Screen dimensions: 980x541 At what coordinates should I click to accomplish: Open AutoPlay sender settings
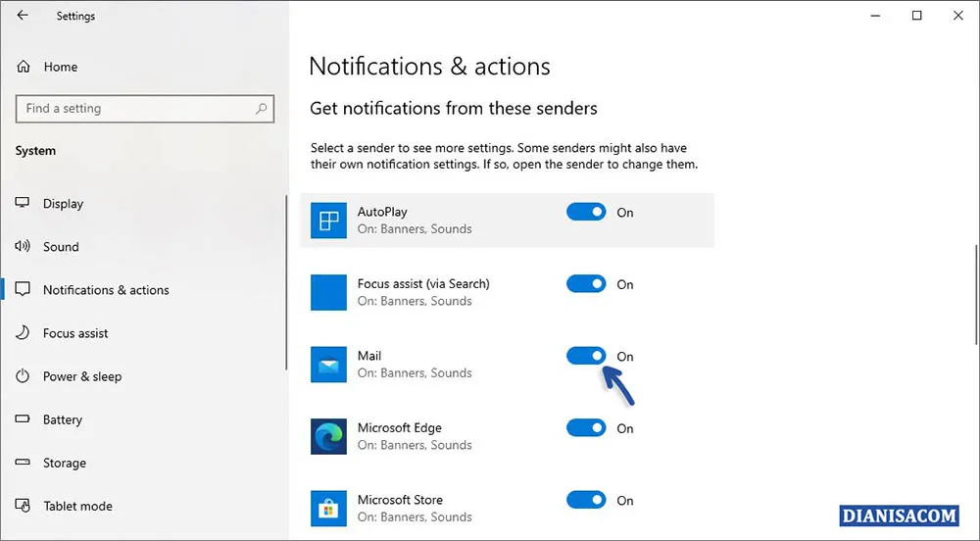(x=382, y=212)
